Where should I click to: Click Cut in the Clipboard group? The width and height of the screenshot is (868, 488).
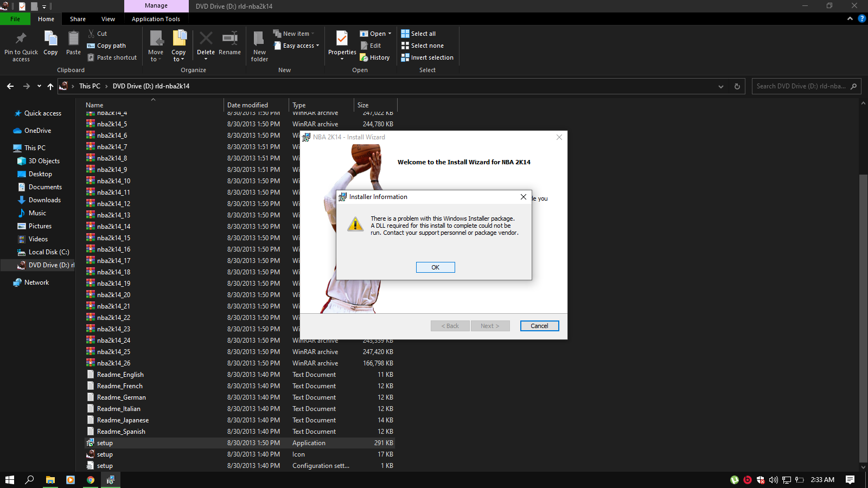pyautogui.click(x=98, y=34)
